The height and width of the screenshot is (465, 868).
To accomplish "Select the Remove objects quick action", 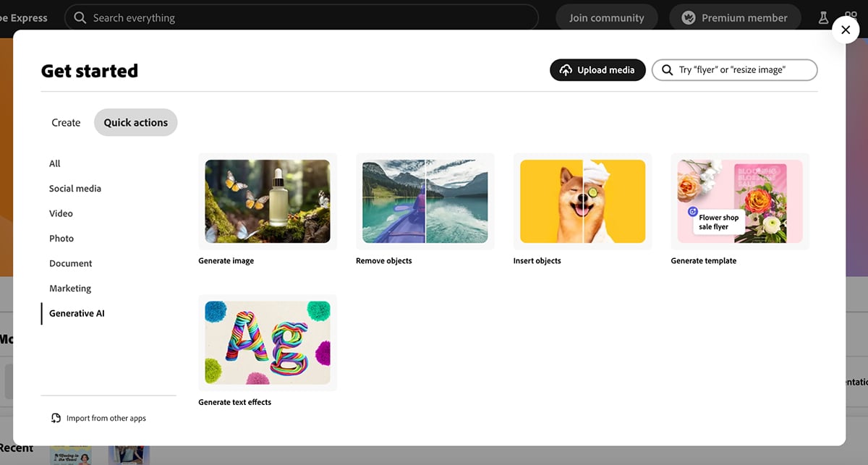I will tap(425, 201).
